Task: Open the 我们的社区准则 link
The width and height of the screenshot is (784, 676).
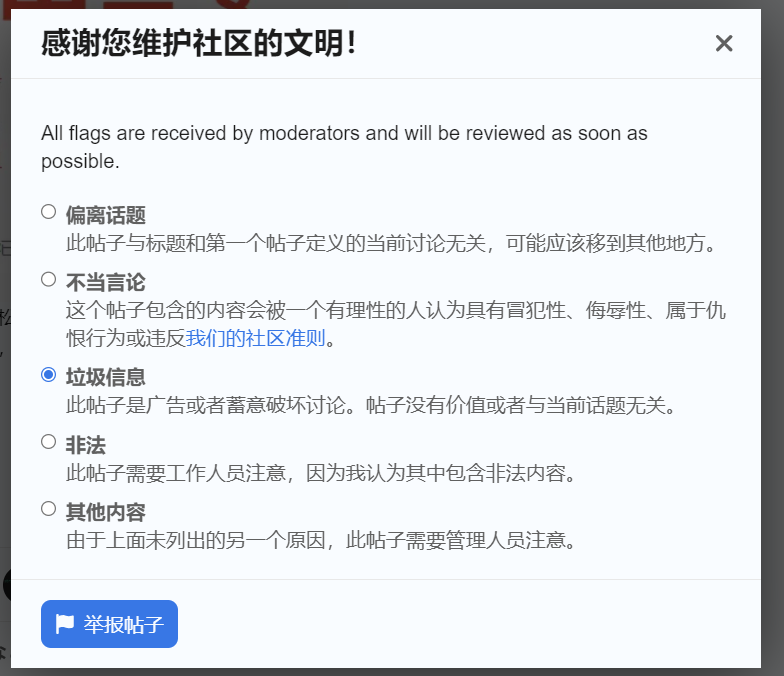Action: (x=256, y=338)
